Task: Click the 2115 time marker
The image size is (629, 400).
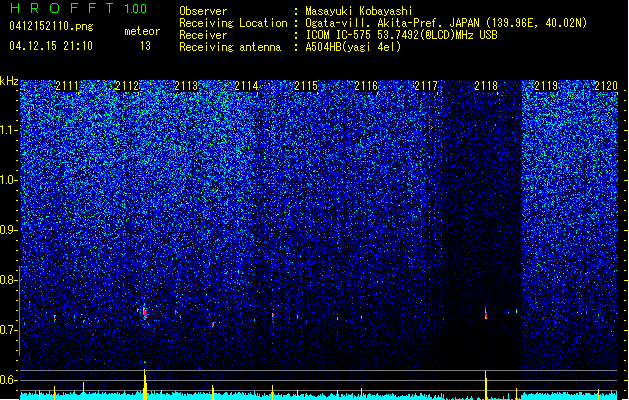Action: pos(306,86)
